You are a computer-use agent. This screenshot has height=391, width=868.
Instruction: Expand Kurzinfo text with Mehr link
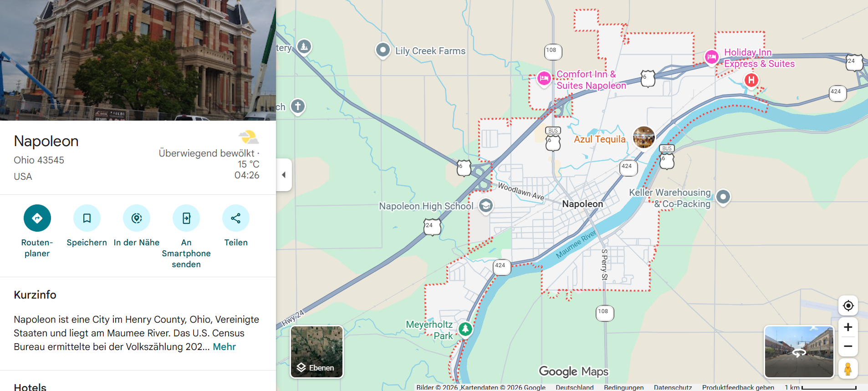click(225, 347)
